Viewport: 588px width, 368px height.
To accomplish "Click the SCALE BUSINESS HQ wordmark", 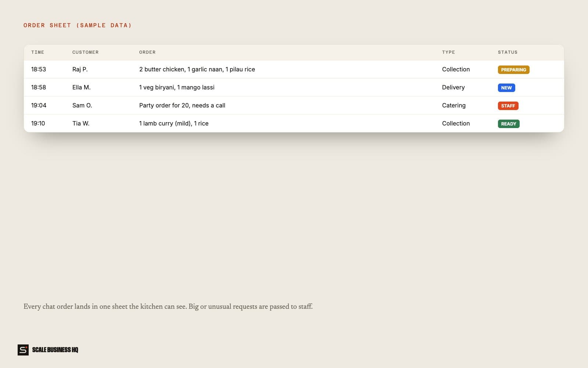I will pyautogui.click(x=55, y=350).
